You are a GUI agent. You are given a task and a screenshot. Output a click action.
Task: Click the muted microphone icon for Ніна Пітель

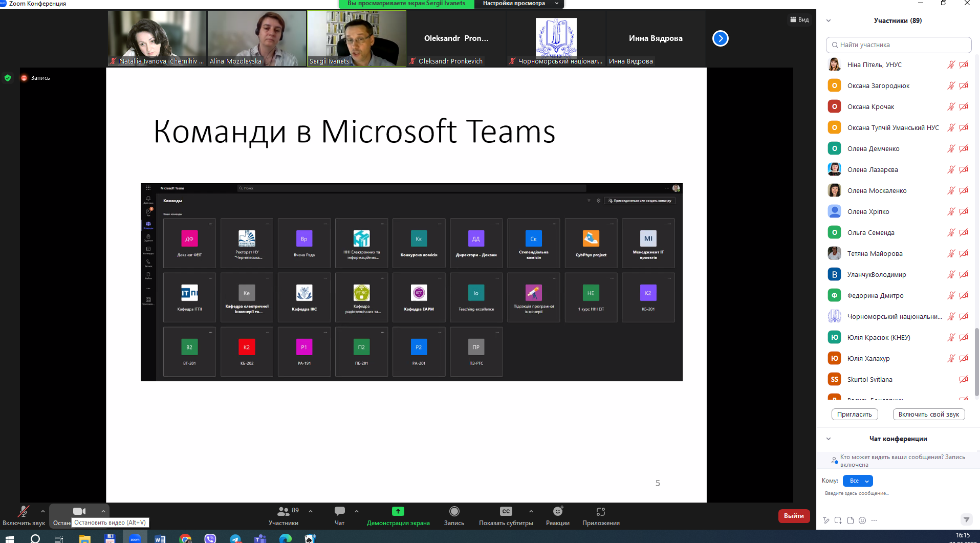(951, 64)
